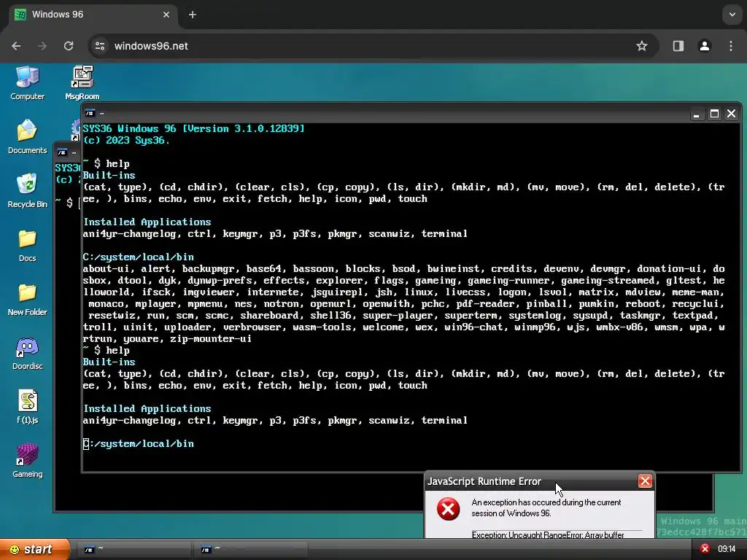Click the browser back arrow
Image resolution: width=747 pixels, height=560 pixels.
tap(16, 46)
